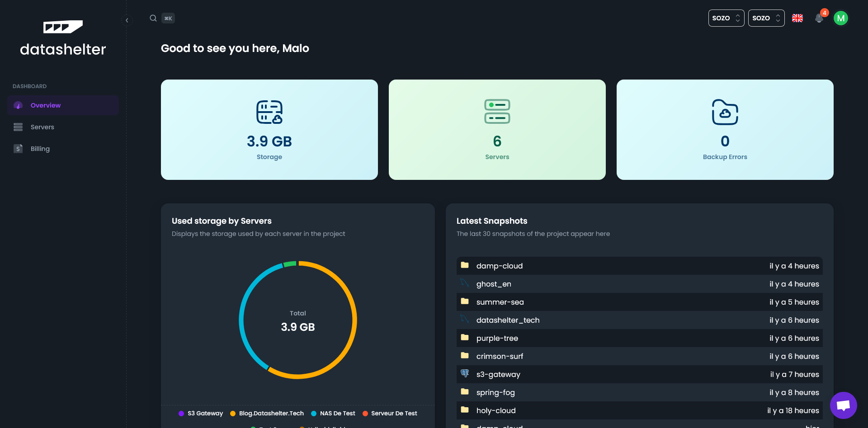Toggle S3 Gateway in the storage chart legend
Viewport: 868px width, 428px height.
pyautogui.click(x=200, y=413)
